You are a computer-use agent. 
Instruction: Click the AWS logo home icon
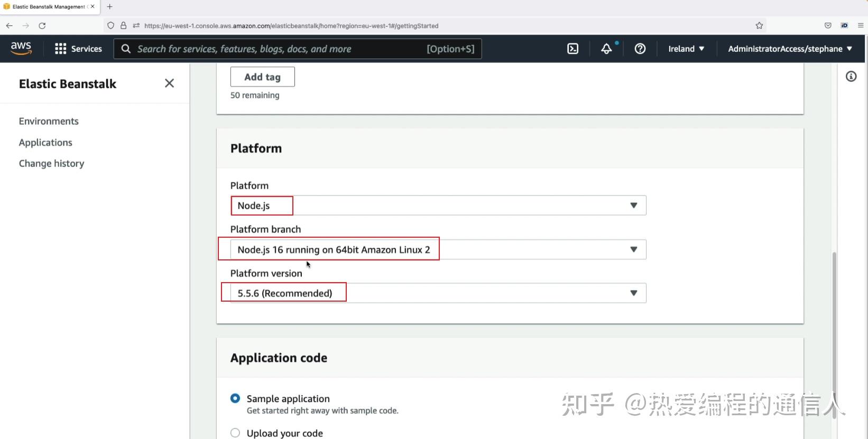point(21,48)
